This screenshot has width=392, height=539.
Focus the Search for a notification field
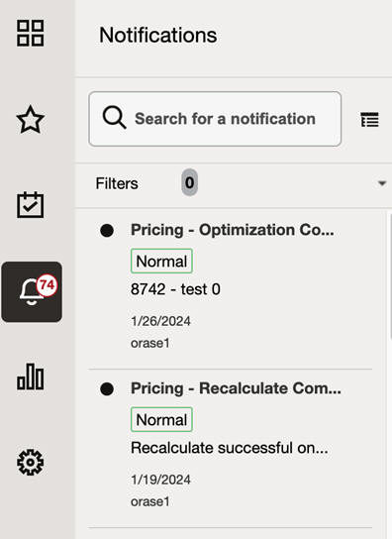click(215, 119)
